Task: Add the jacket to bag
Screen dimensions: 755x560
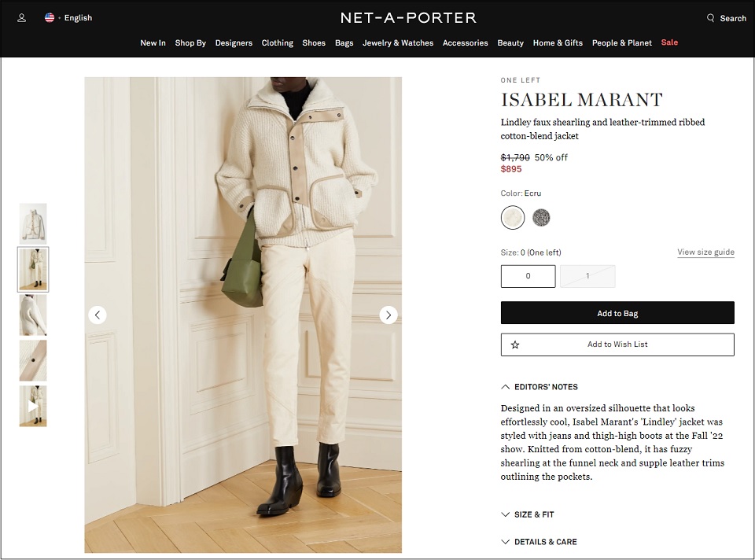Action: pos(617,313)
